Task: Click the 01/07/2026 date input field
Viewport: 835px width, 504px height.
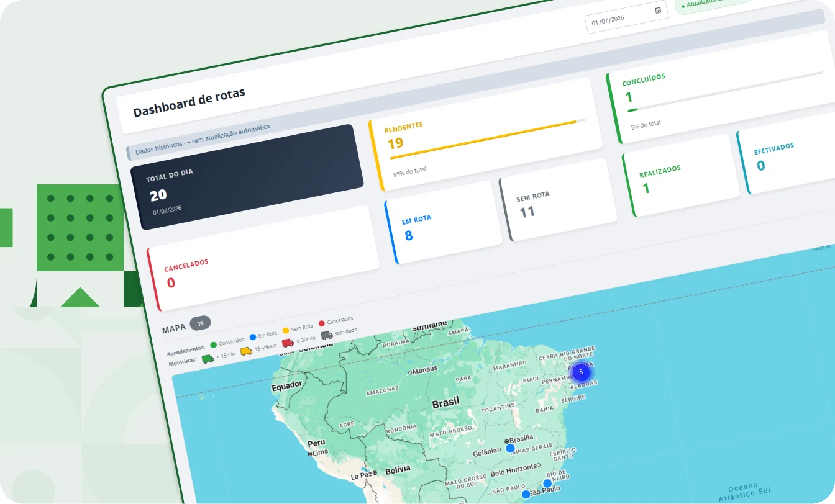Action: click(626, 17)
